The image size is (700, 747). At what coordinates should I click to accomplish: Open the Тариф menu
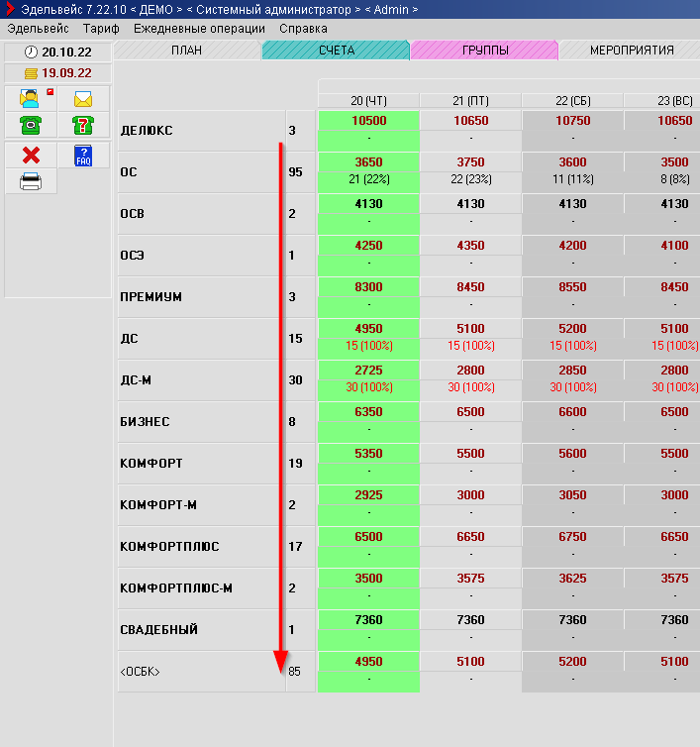[x=101, y=29]
